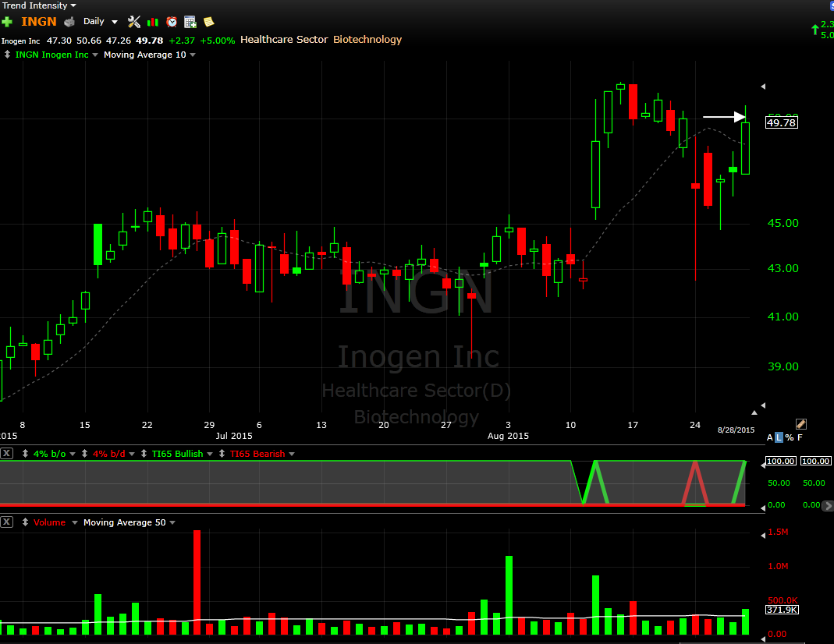Image resolution: width=834 pixels, height=644 pixels.
Task: Click the bar-chart style indicator icon
Action: 153,22
